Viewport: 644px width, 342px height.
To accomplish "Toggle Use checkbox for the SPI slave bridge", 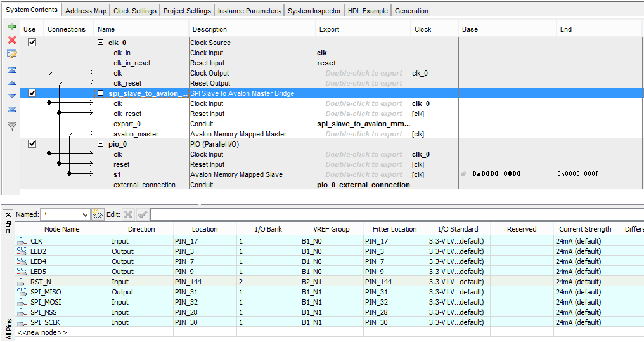I will click(32, 93).
